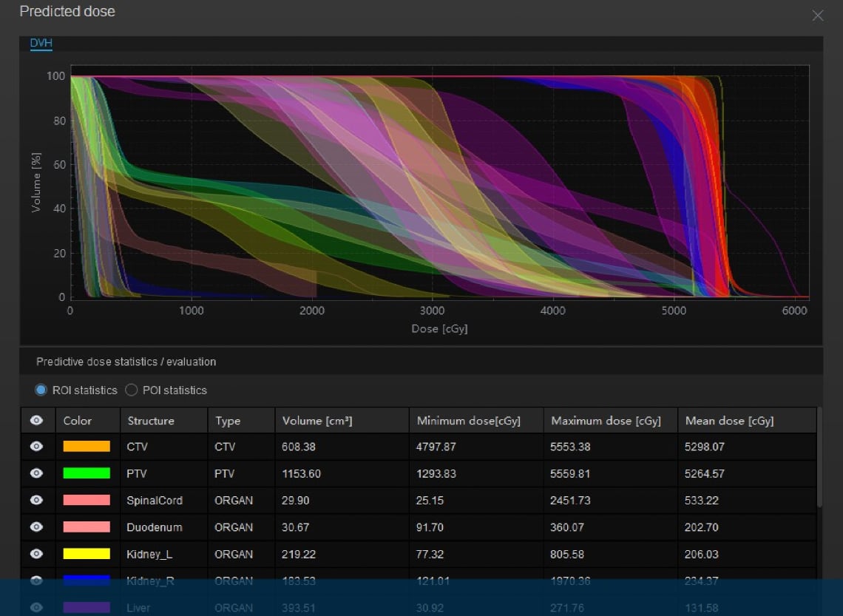Click CTV mean dose 5298.07
Image resolution: width=843 pixels, height=616 pixels.
pyautogui.click(x=704, y=447)
